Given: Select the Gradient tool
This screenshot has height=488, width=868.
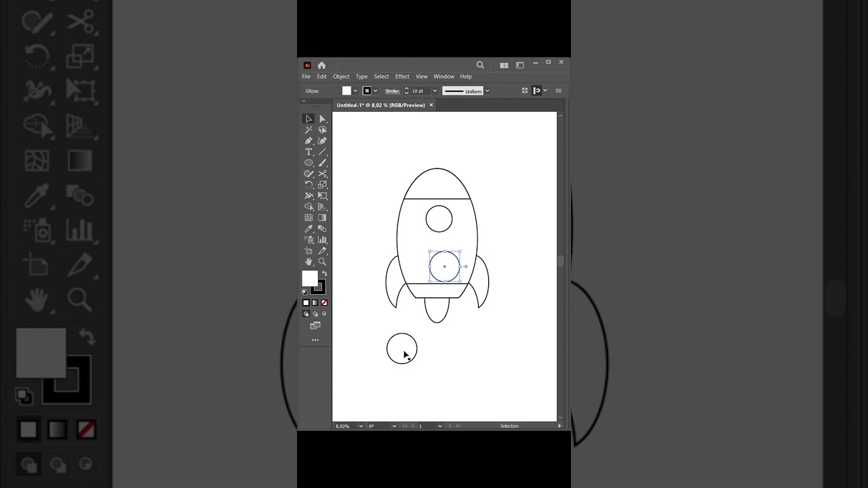Looking at the screenshot, I should tap(322, 218).
